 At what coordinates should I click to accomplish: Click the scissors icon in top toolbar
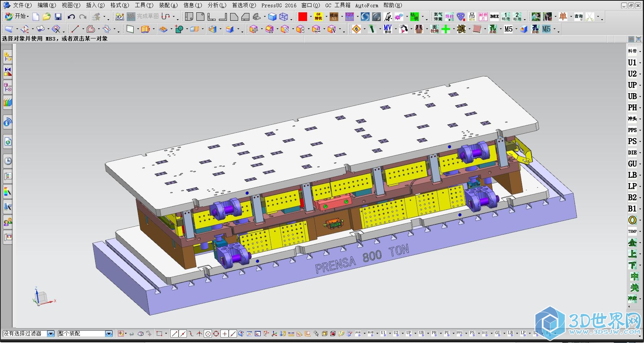(x=590, y=17)
